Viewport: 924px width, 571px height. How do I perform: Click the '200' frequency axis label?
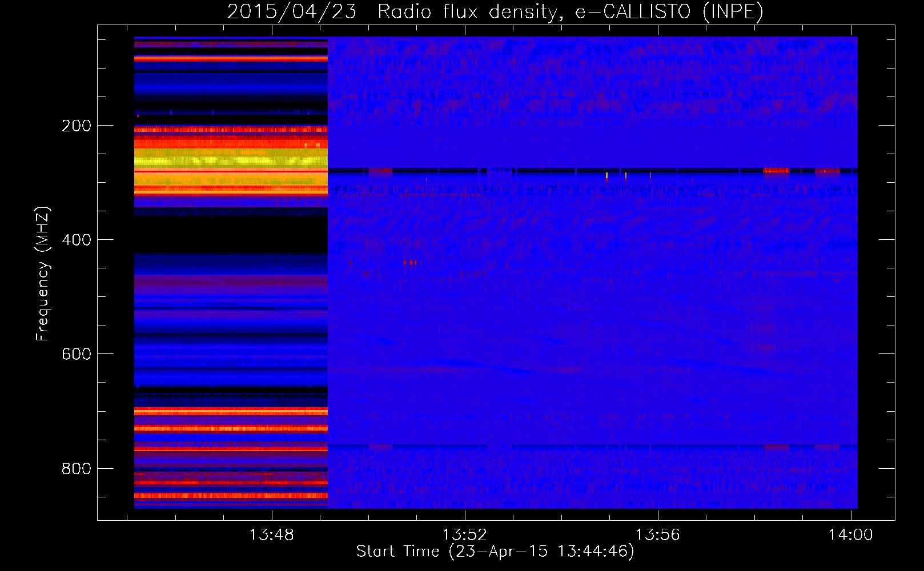click(77, 126)
